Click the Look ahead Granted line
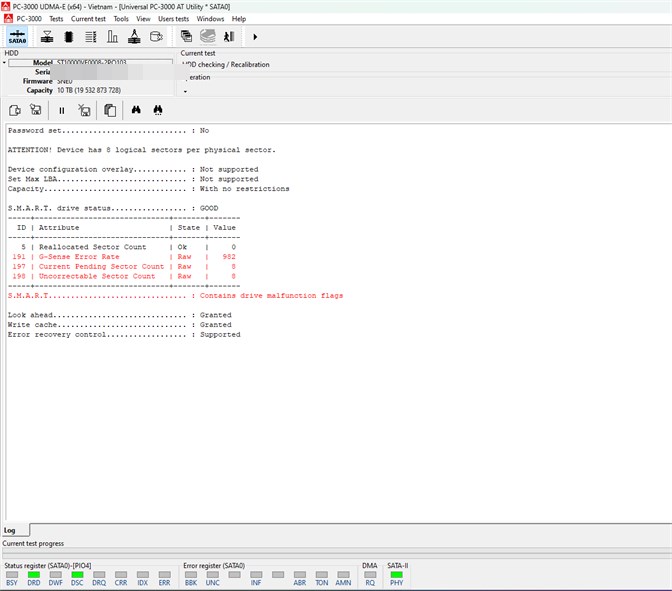This screenshot has width=672, height=591. (x=120, y=315)
